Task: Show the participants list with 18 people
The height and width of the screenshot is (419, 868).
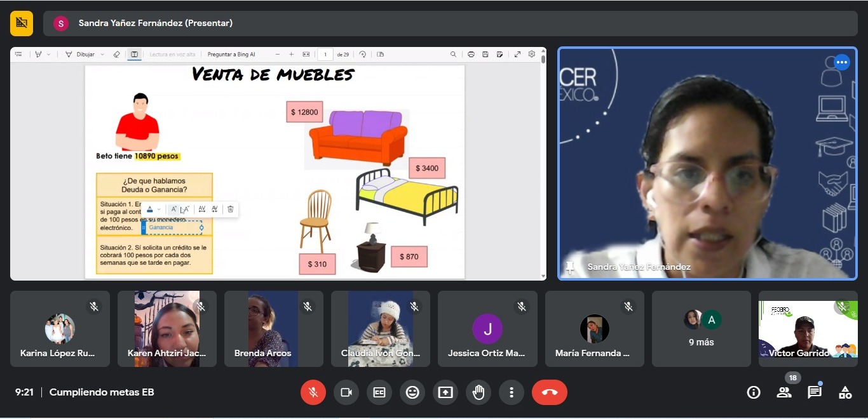Action: click(783, 392)
